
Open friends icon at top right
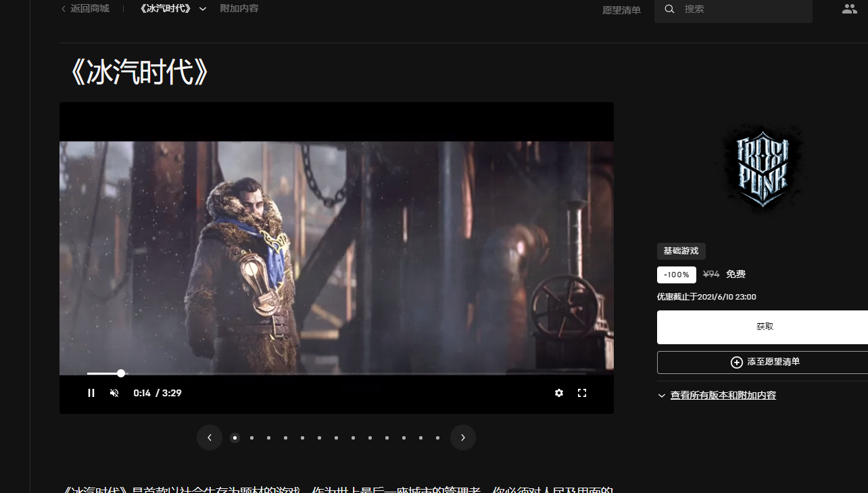850,9
